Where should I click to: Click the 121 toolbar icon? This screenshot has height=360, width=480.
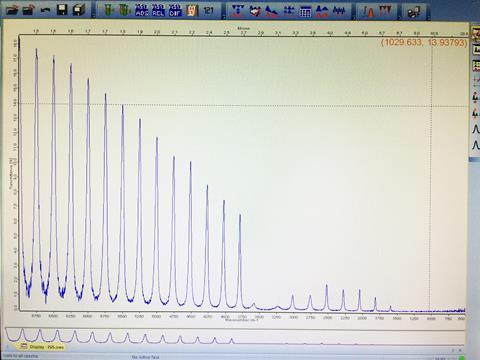click(208, 10)
